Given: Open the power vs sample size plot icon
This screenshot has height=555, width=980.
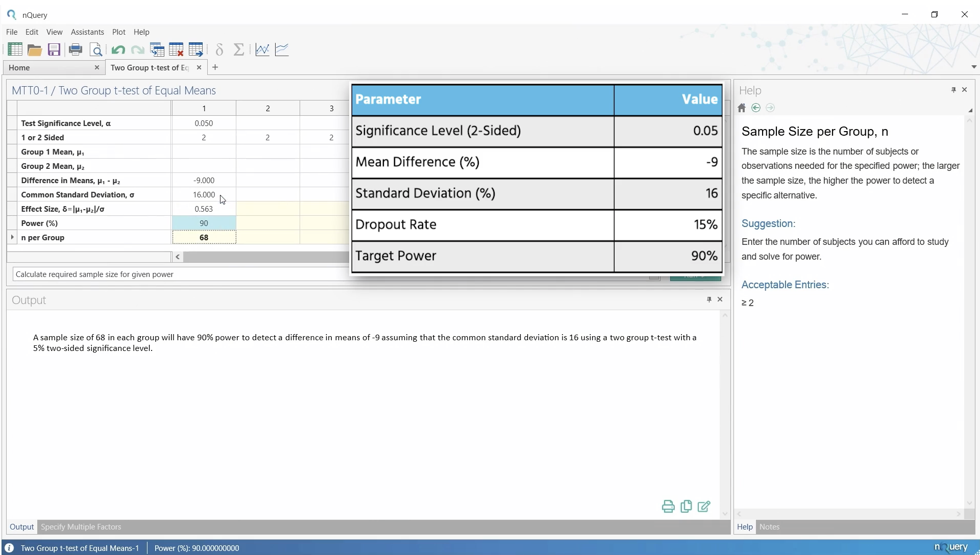Looking at the screenshot, I should 262,49.
